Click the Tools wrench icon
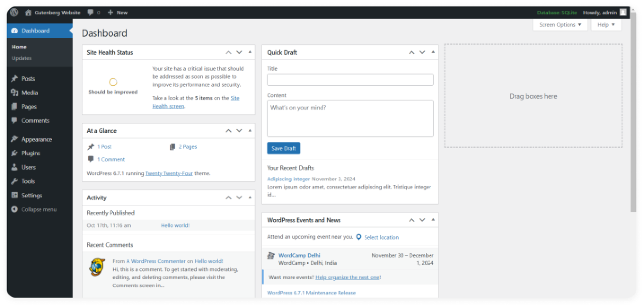This screenshot has width=644, height=307. pos(14,181)
